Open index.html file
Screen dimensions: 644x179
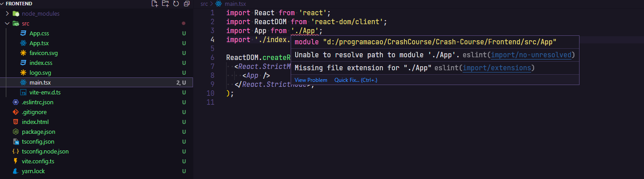[x=35, y=122]
